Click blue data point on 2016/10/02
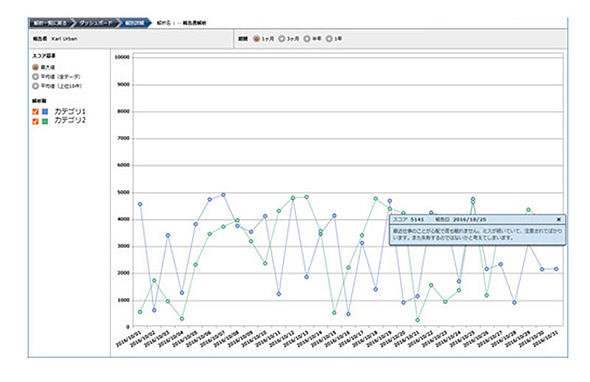The image size is (590, 382). tap(154, 310)
